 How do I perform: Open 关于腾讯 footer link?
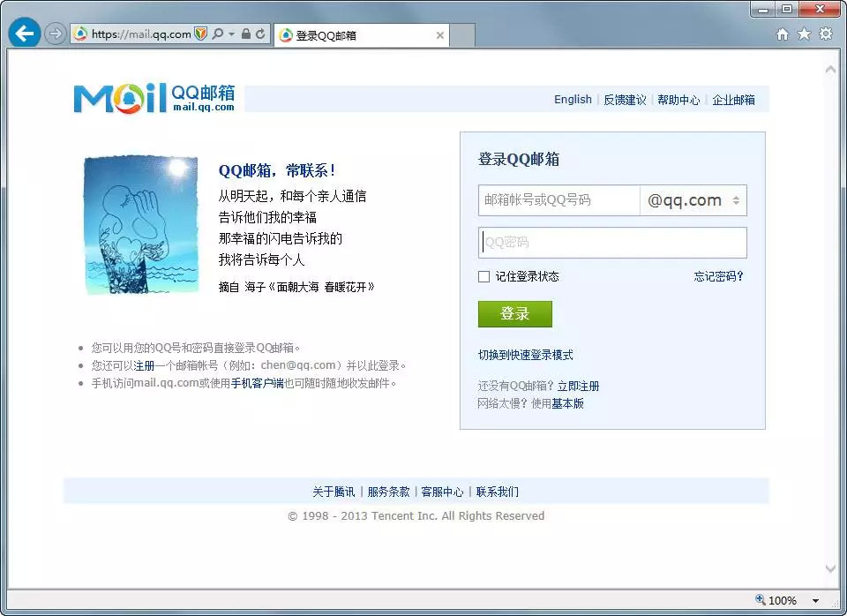[334, 492]
